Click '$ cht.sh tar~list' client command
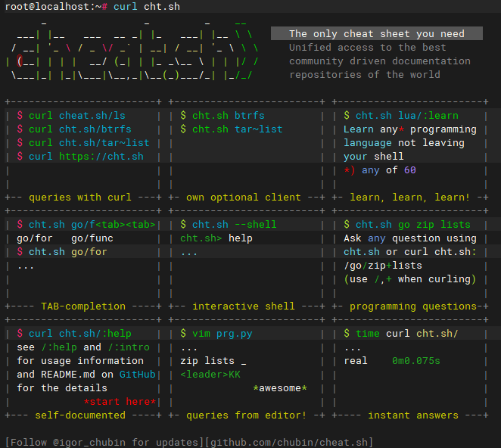 coord(232,129)
